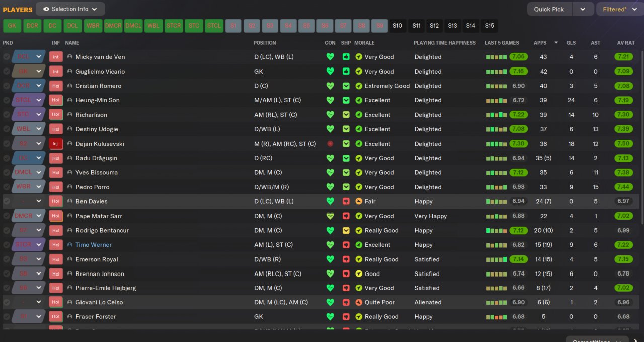This screenshot has width=644, height=342.
Task: Click Pierre-Emile Højbjerg's morale icon
Action: pyautogui.click(x=358, y=288)
